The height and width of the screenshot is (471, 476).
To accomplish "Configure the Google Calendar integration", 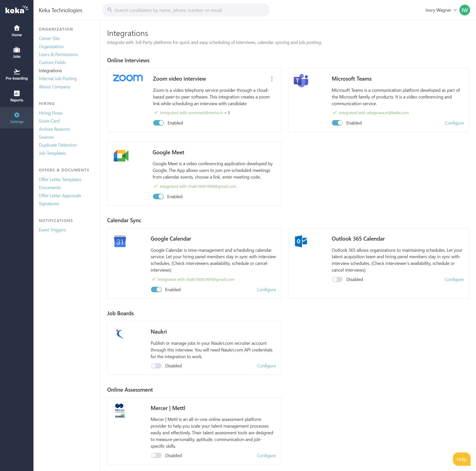I will 266,290.
